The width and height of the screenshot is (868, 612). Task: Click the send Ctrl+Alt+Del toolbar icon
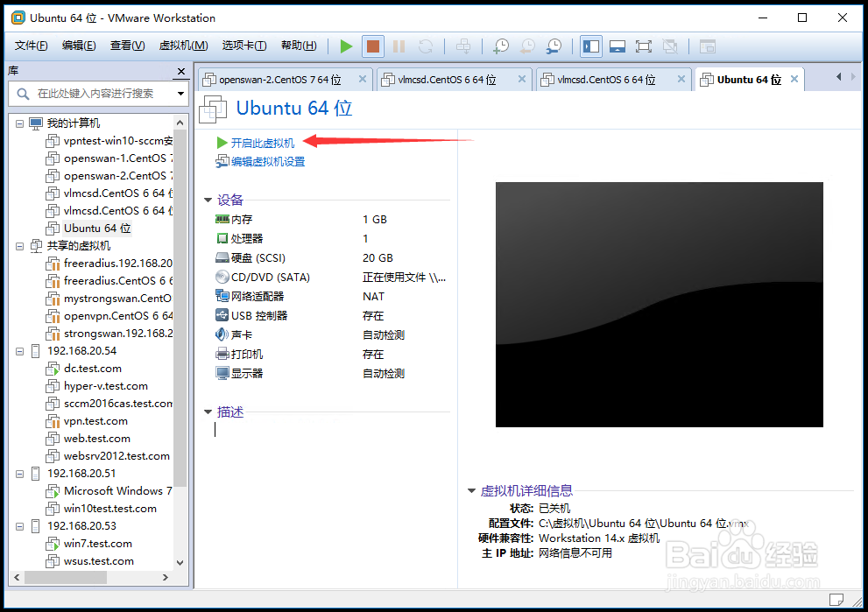[x=463, y=46]
